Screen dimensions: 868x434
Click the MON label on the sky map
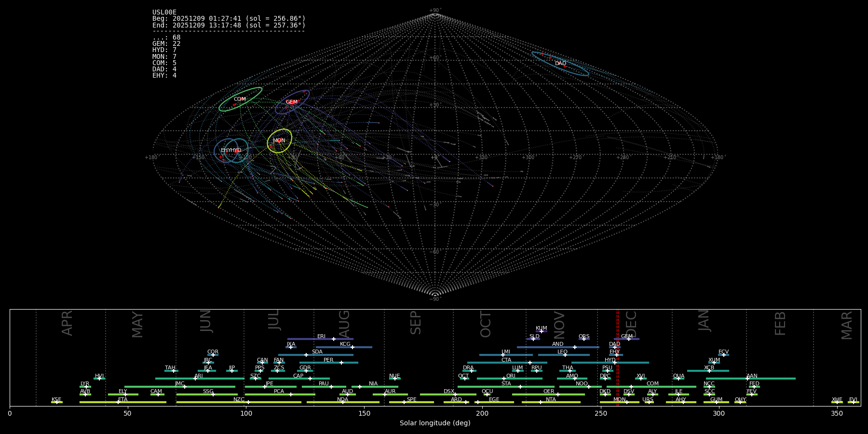(279, 141)
